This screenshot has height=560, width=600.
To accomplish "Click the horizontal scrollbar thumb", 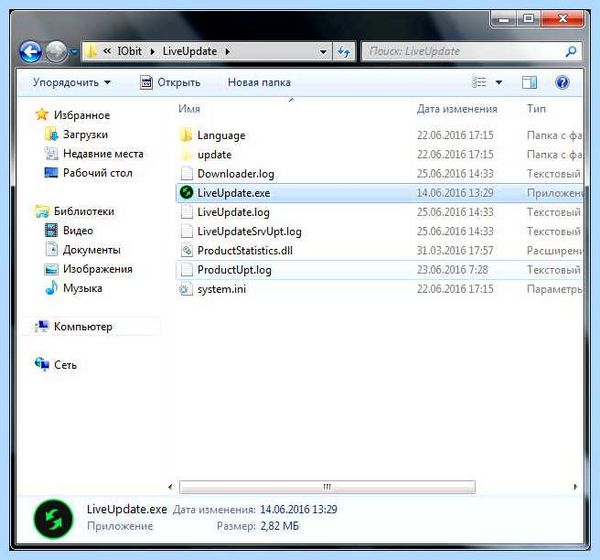I will (x=327, y=487).
